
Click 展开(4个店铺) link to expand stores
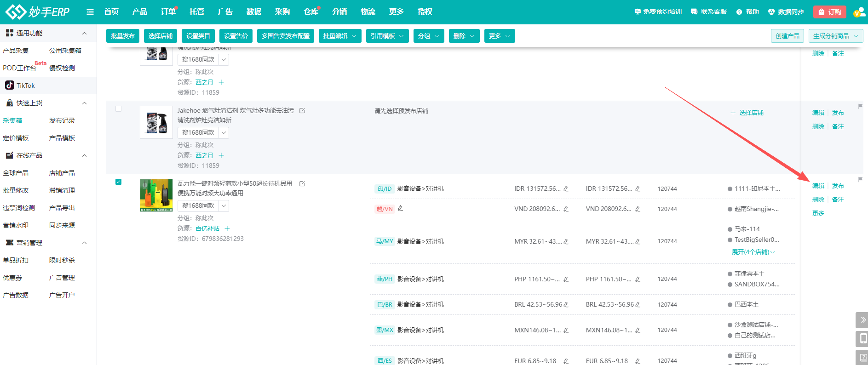coord(753,252)
